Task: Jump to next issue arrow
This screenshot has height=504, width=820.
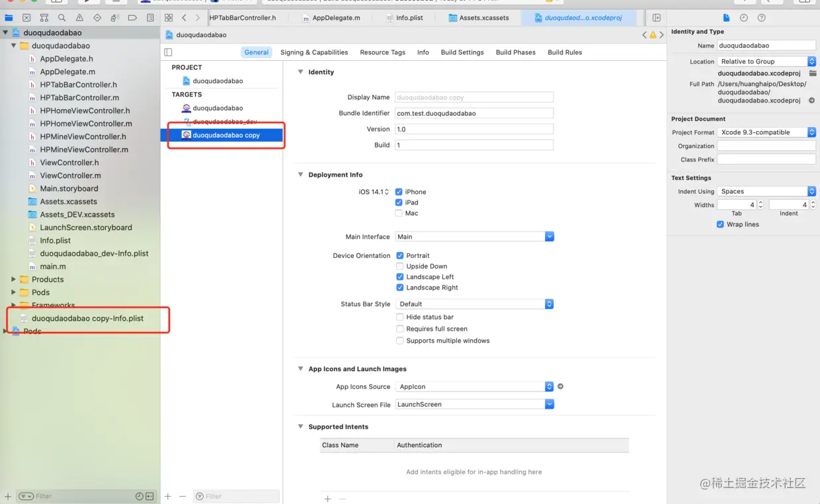Action: pos(661,35)
